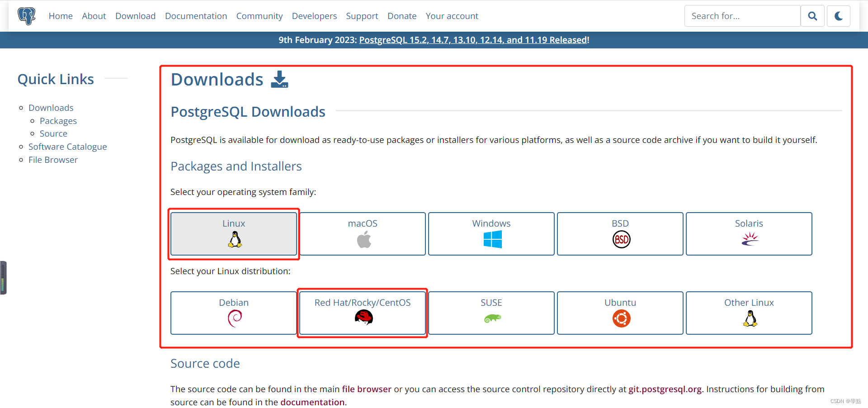Choose the Debian distribution label
868x408 pixels.
click(x=234, y=303)
